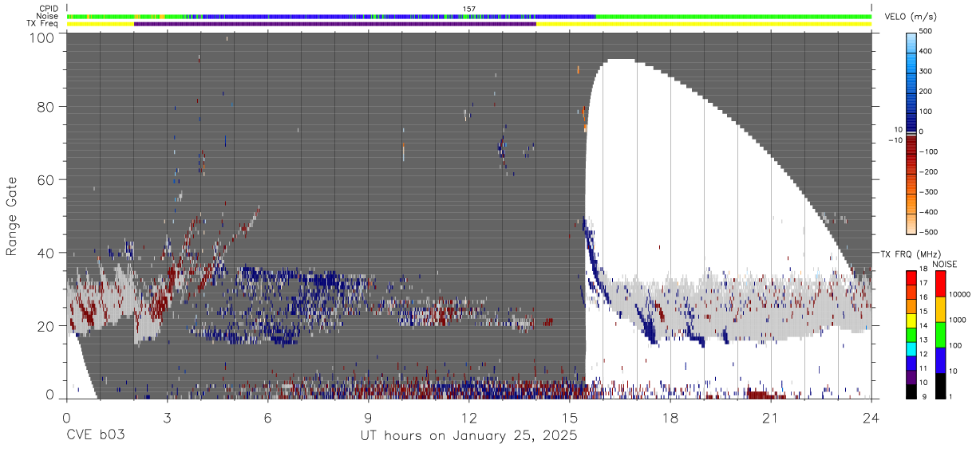The width and height of the screenshot is (980, 452).
Task: Click the 40 tick on the Range Gate axis
Action: point(45,253)
